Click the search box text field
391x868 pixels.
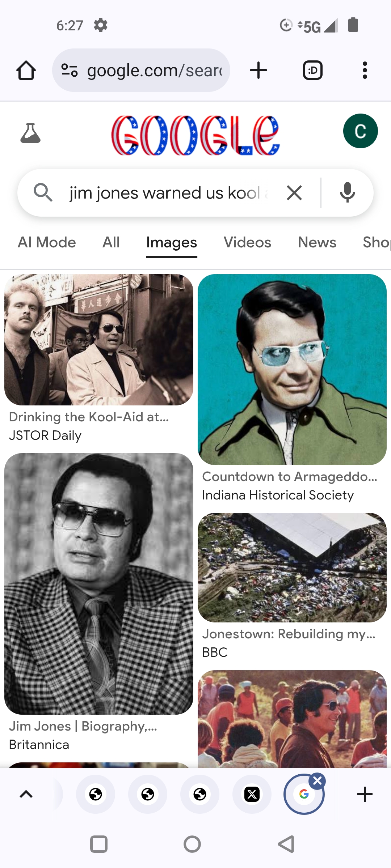(169, 193)
